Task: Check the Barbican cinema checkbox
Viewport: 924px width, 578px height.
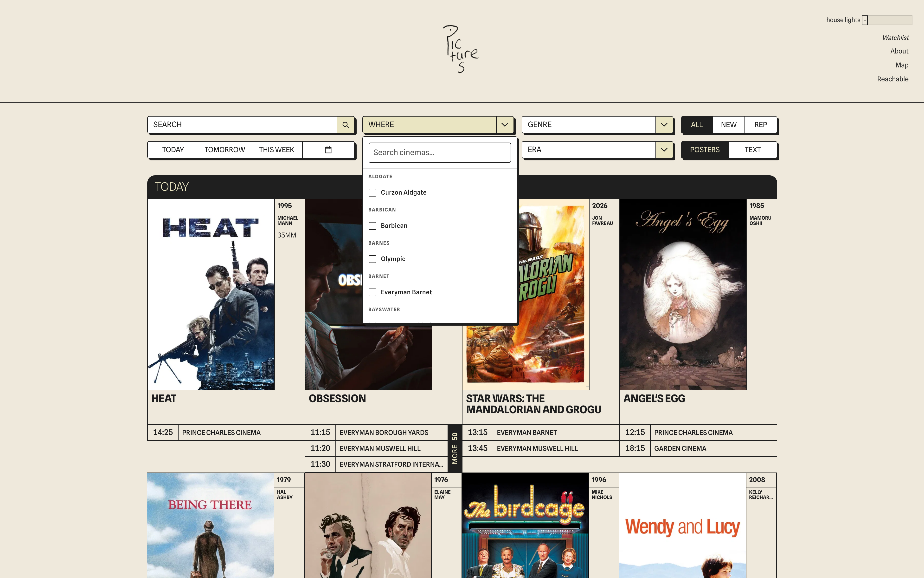Action: tap(372, 226)
